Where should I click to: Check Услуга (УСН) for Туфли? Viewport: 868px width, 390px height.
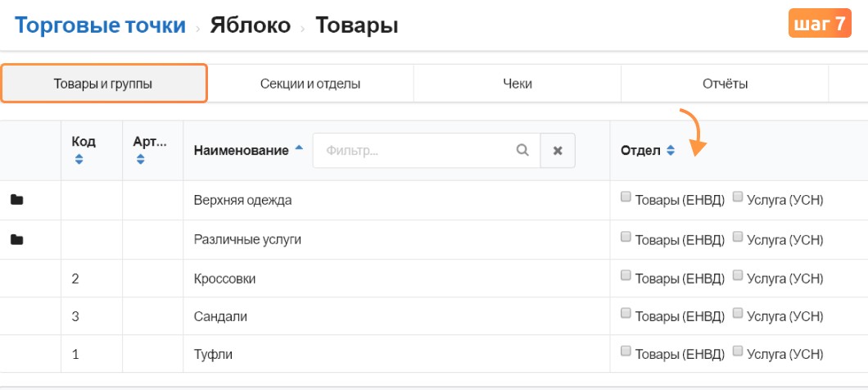[x=737, y=351]
